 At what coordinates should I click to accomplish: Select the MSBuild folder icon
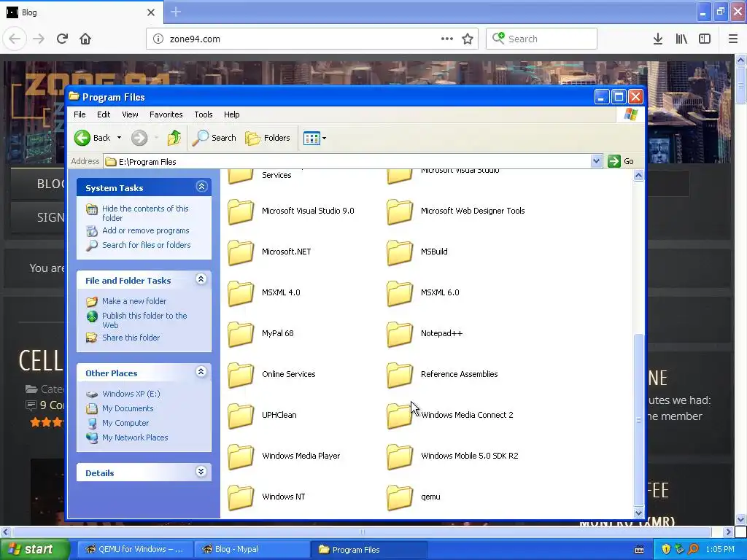(x=400, y=252)
